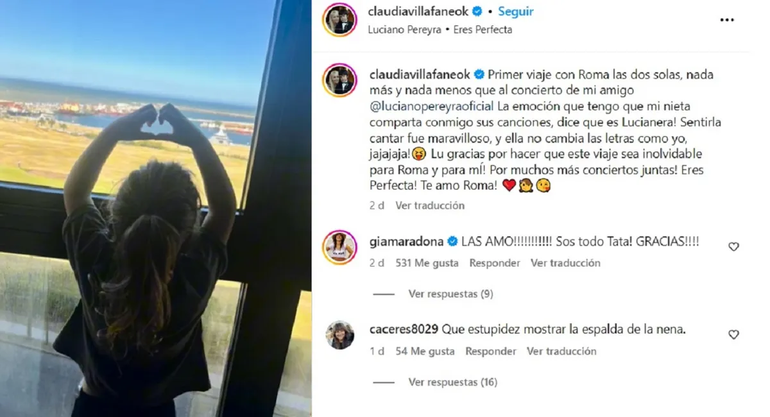Like the caceres8029 comment with heart icon
Viewport: 770px width, 417px height.
point(734,334)
